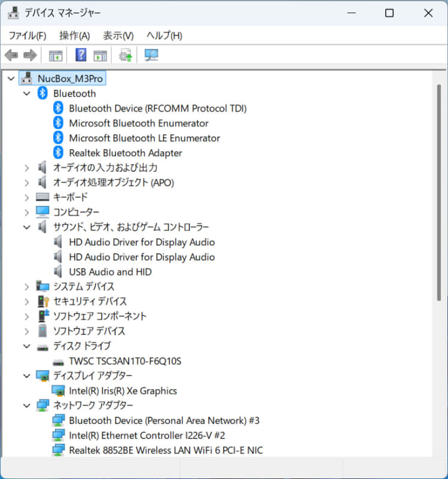This screenshot has width=448, height=479.
Task: Click the TWSC disk drive icon
Action: point(58,363)
